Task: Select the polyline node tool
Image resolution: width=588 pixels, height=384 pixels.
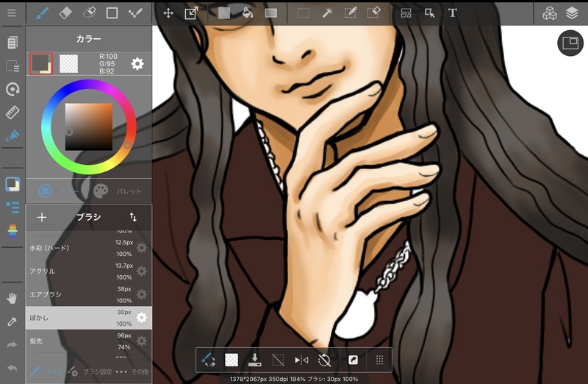Action: pyautogui.click(x=135, y=13)
